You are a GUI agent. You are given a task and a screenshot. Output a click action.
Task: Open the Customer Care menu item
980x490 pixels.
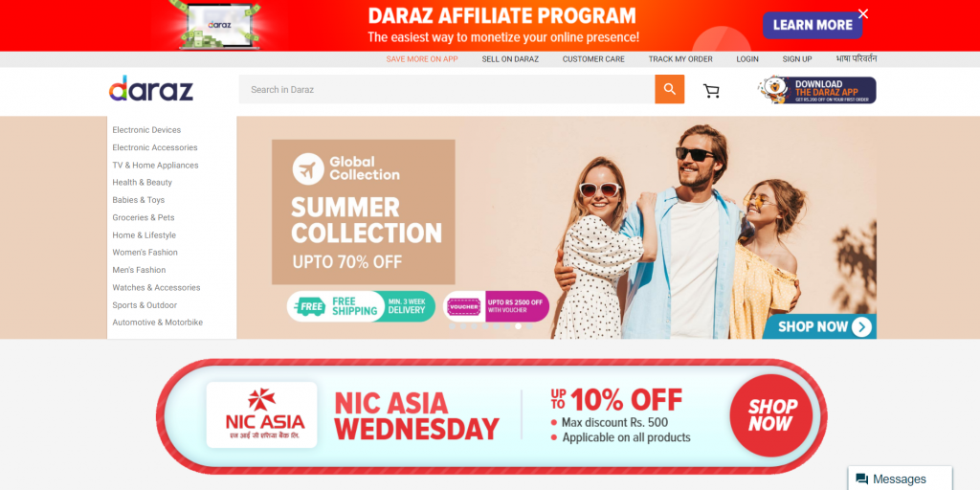(593, 59)
